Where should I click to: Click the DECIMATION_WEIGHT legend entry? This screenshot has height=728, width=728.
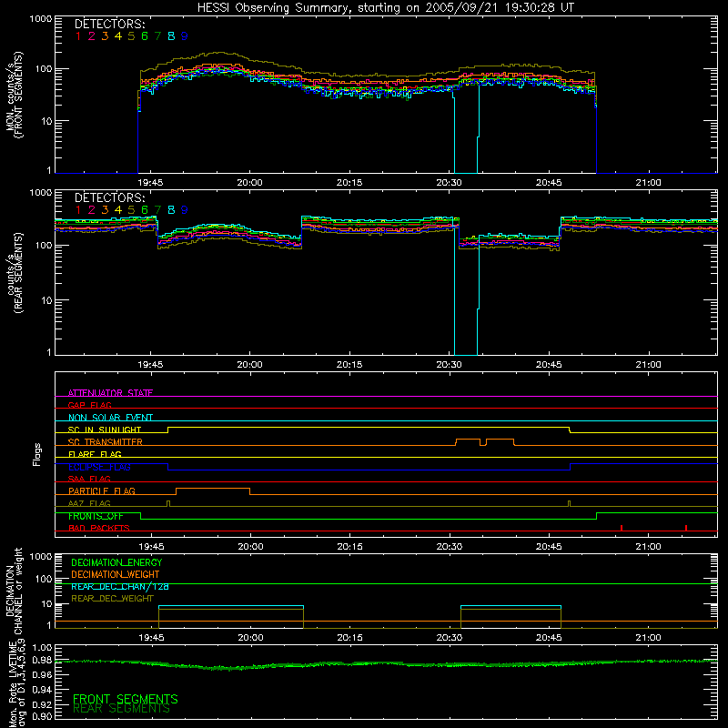click(116, 575)
